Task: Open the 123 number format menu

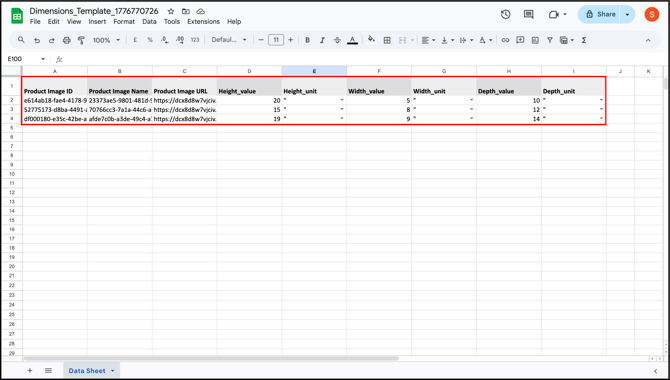Action: point(195,40)
